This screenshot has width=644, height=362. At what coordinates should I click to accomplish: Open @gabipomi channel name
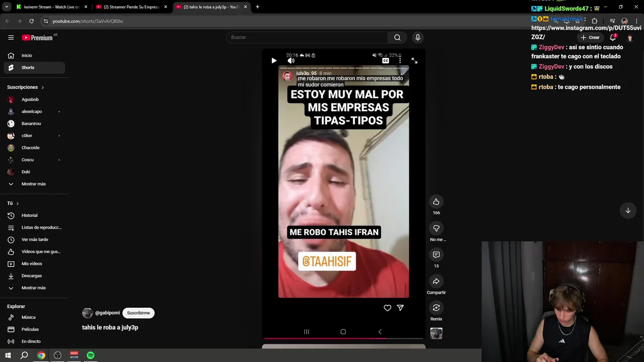(107, 313)
